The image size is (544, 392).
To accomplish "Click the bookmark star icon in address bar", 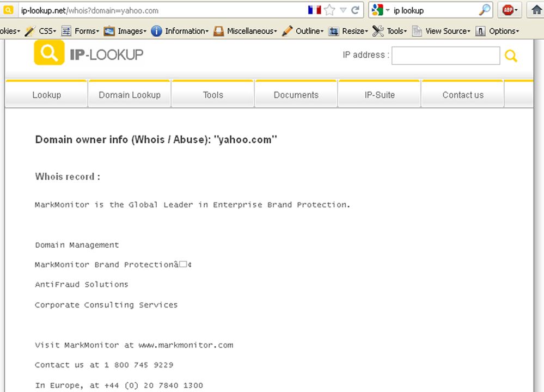I will pyautogui.click(x=329, y=10).
